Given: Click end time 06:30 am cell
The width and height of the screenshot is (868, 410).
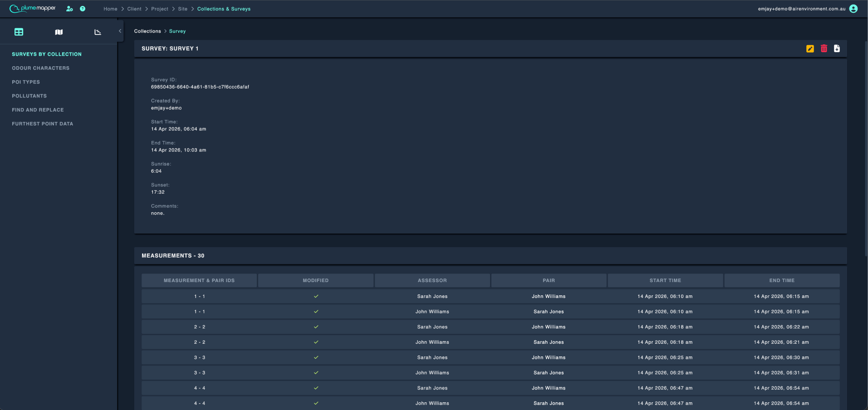Looking at the screenshot, I should pyautogui.click(x=781, y=357).
